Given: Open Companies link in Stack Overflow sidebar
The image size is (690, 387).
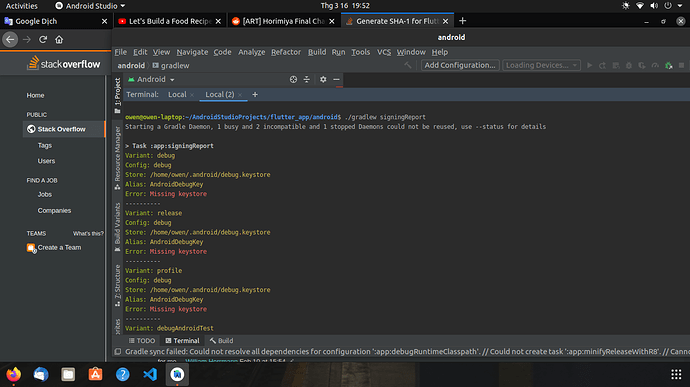Looking at the screenshot, I should click(54, 210).
